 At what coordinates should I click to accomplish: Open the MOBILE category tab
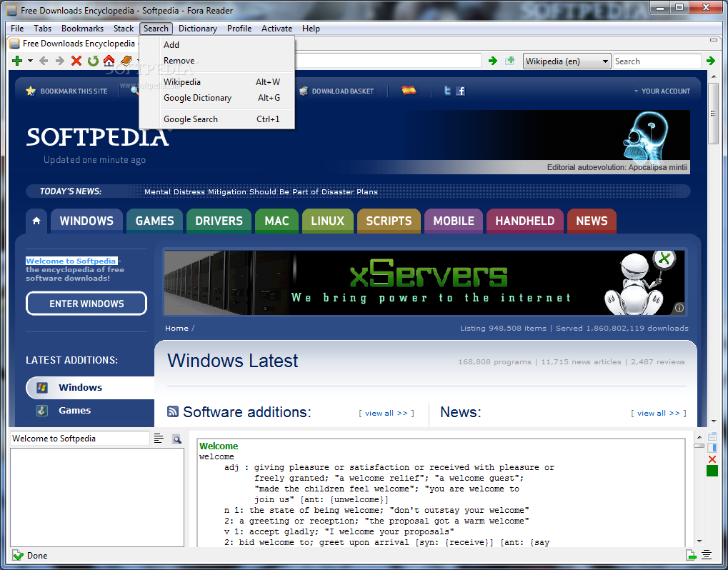coord(454,221)
